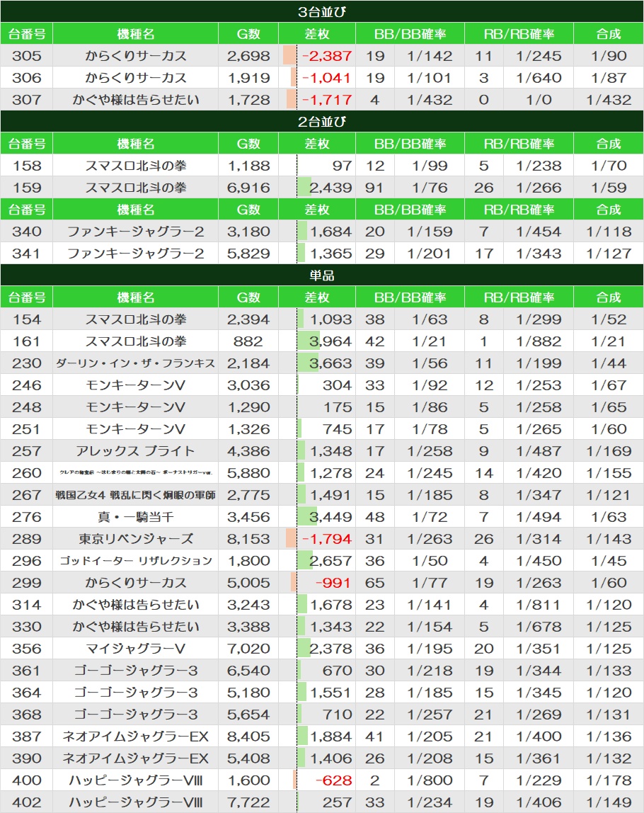Screen dimensions: 644x813
Task: Click the 3台並び section header
Action: click(322, 11)
